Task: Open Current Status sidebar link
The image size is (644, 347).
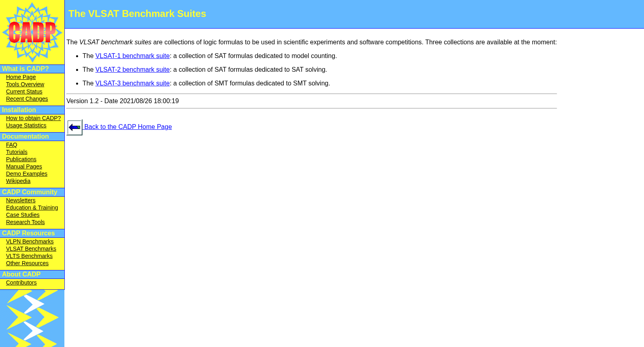Action: coord(24,91)
